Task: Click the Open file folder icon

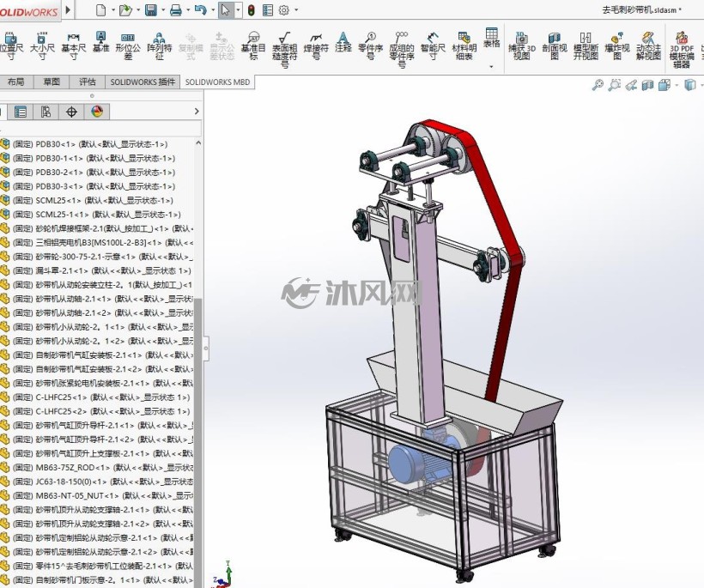Action: click(x=125, y=10)
